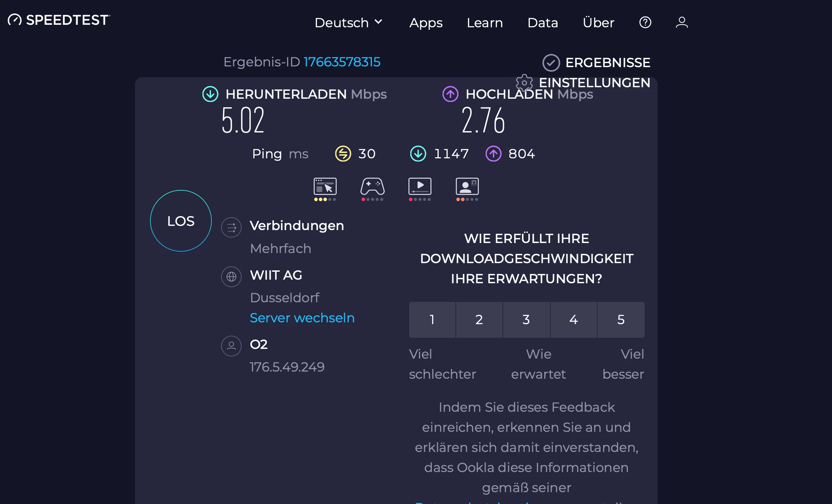Select rating 4 for download speed
The width and height of the screenshot is (832, 504).
[574, 319]
